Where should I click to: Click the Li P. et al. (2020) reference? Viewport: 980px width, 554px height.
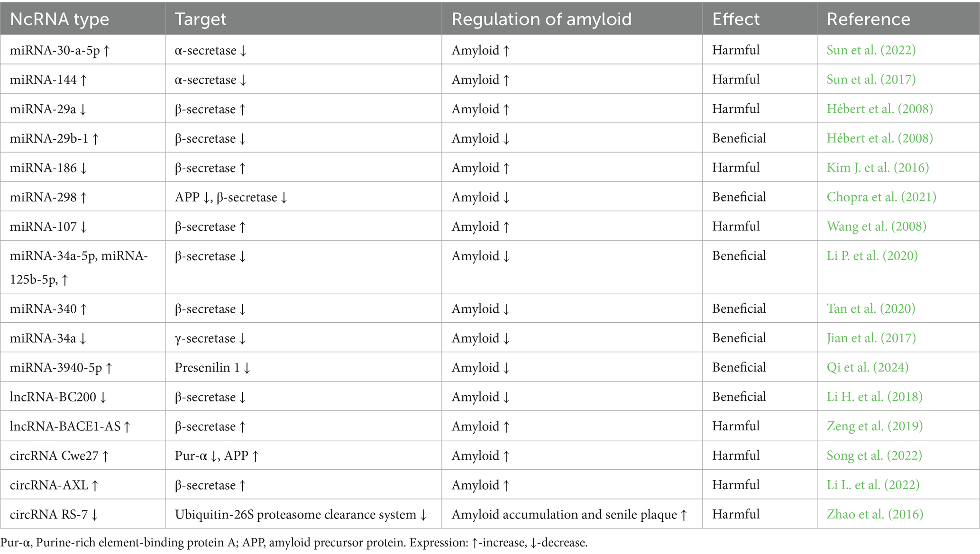tap(872, 256)
